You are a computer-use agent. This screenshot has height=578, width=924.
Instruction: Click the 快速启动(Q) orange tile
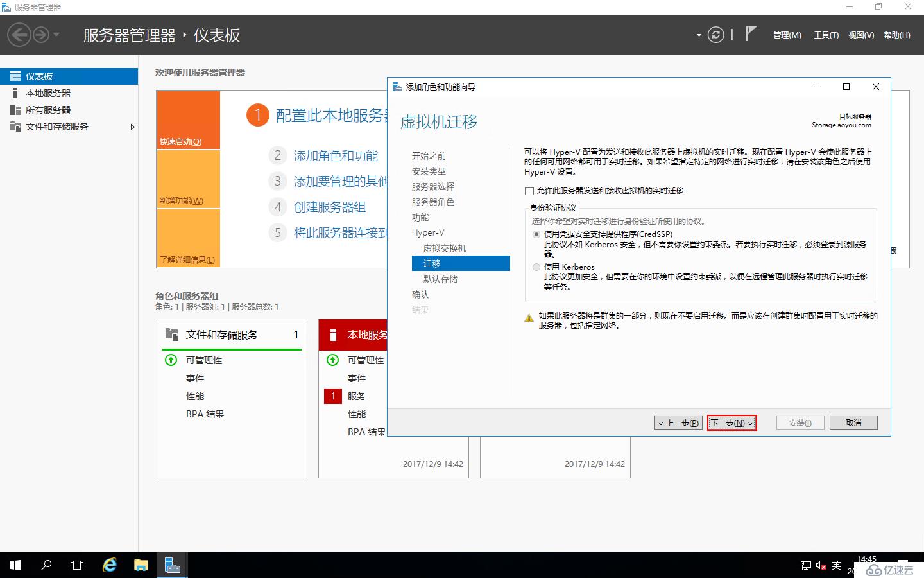(x=189, y=120)
